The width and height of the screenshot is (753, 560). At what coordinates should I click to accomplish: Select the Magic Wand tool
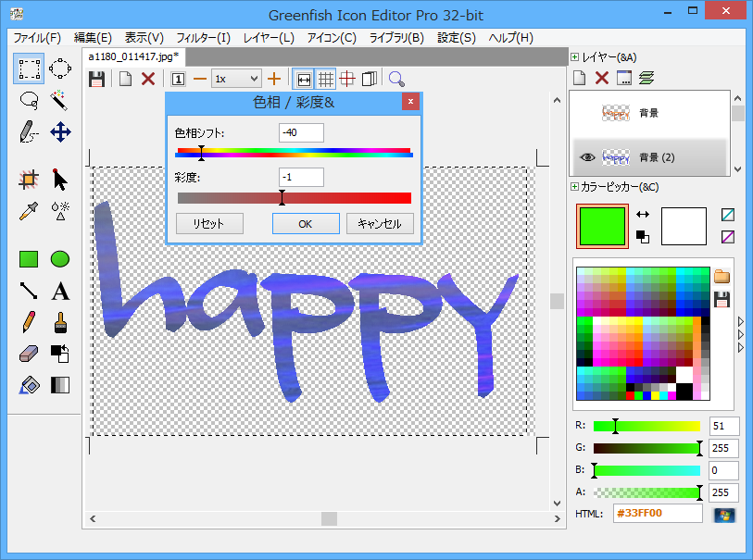click(x=60, y=98)
